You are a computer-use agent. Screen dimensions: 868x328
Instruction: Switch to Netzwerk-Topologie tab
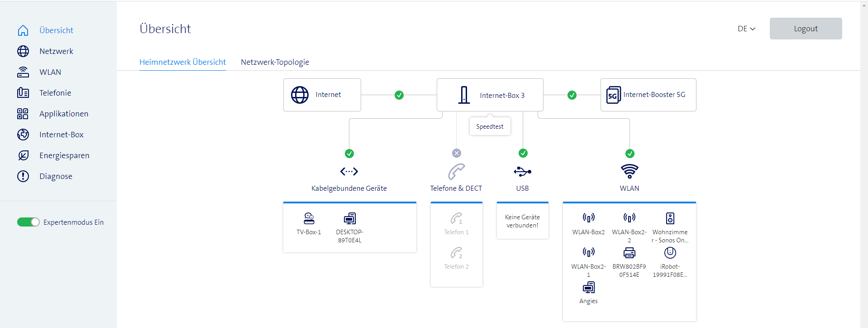(275, 62)
